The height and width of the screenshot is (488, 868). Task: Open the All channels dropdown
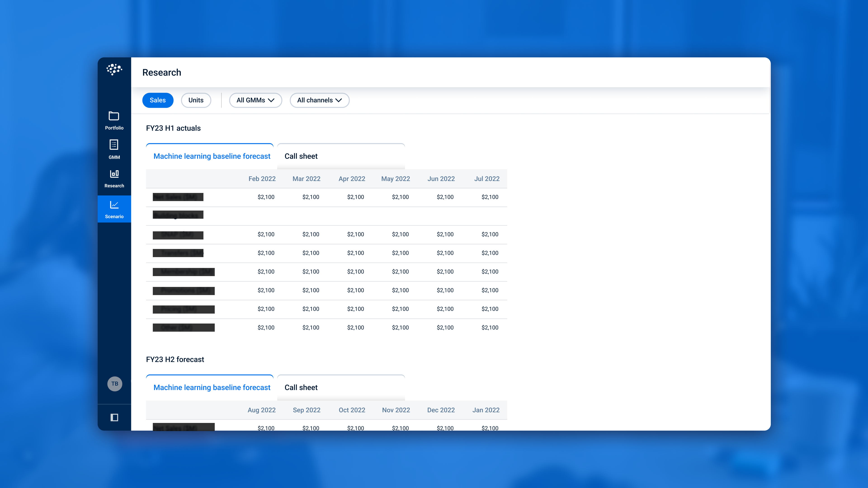319,100
